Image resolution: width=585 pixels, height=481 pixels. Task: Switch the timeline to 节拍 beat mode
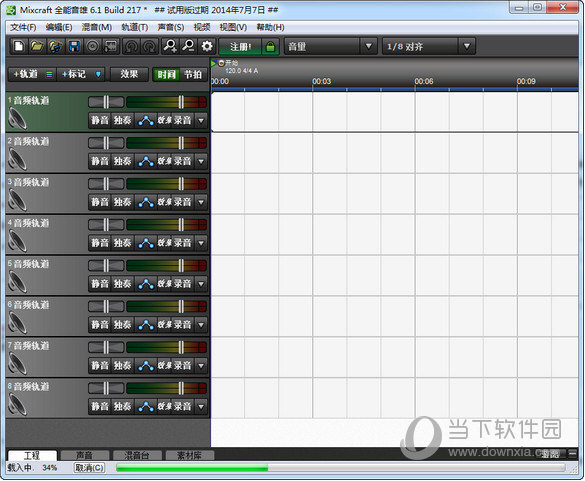click(x=193, y=75)
